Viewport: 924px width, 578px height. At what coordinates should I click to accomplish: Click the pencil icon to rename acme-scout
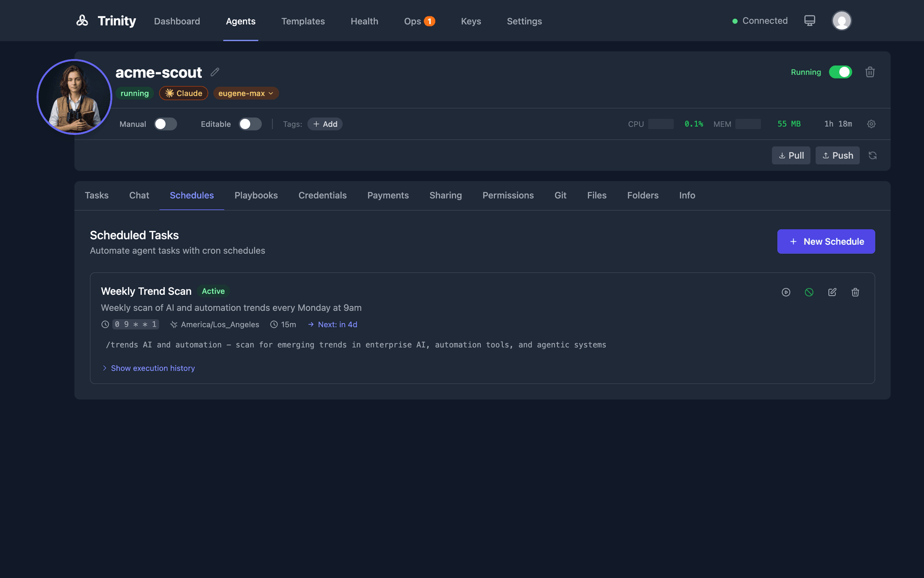215,72
